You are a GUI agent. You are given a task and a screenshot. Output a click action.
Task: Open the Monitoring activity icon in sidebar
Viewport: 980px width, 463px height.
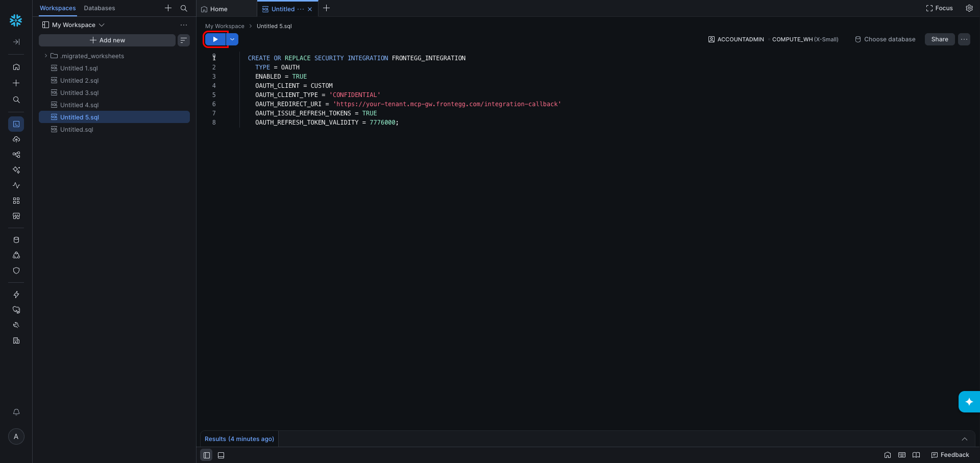point(16,185)
